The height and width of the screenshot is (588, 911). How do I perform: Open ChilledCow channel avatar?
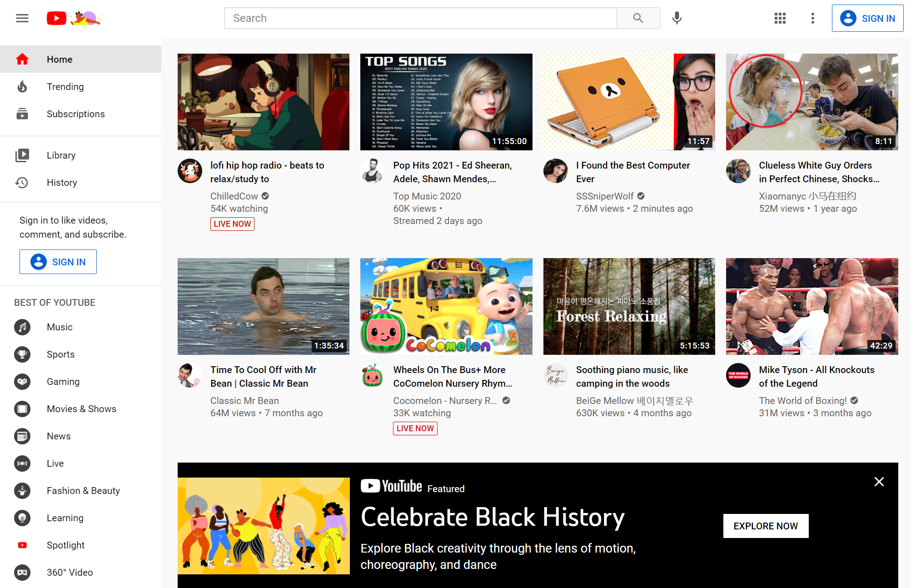(x=189, y=171)
